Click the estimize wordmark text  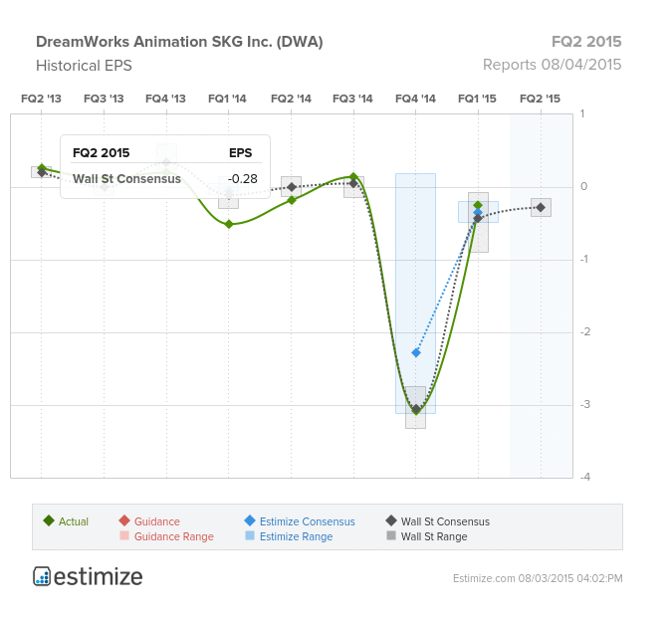coord(99,577)
